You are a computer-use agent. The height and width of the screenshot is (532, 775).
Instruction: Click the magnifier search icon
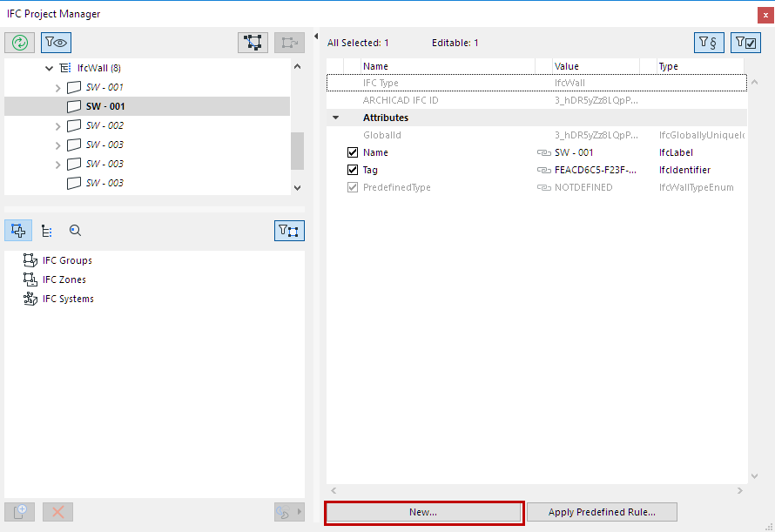pyautogui.click(x=75, y=231)
